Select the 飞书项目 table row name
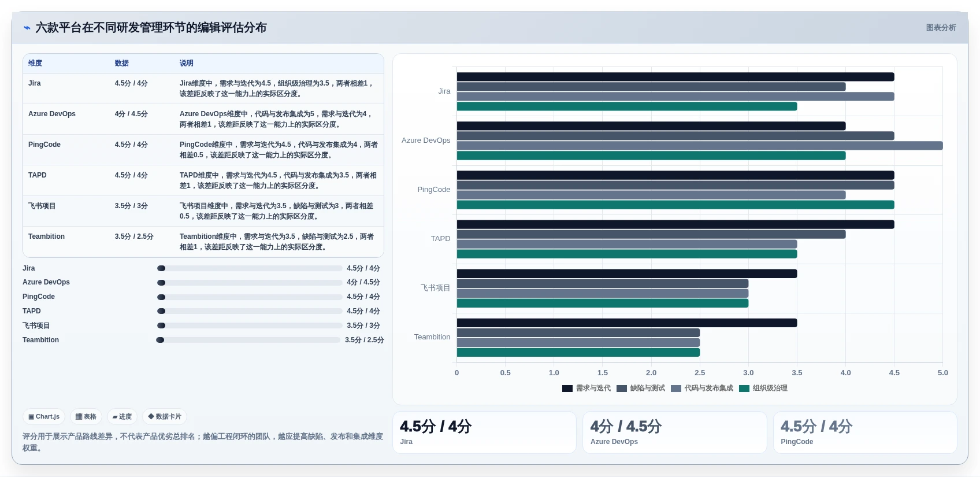 click(x=42, y=206)
